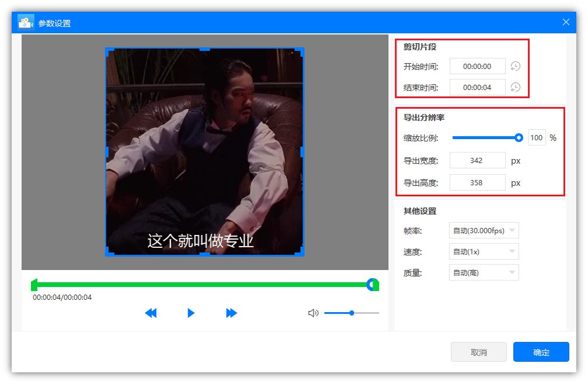Open the quality dropdown 自动(高)
588x384 pixels.
pyautogui.click(x=483, y=272)
